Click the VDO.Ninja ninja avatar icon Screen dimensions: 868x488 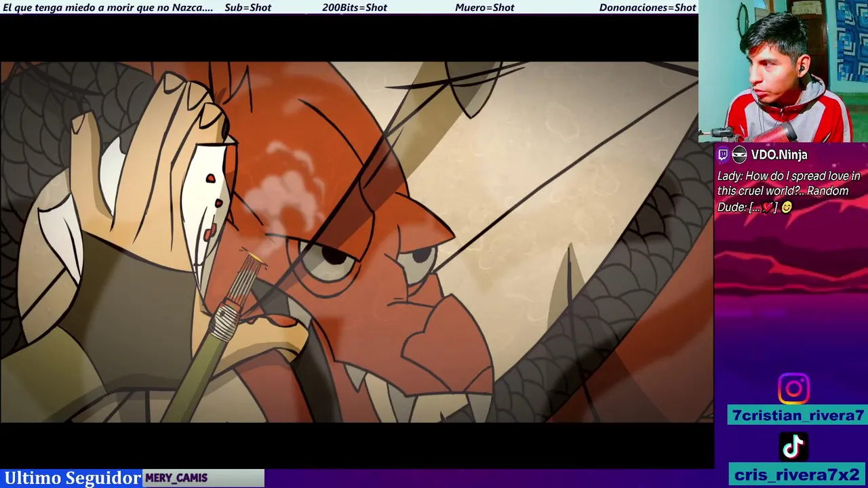point(739,155)
